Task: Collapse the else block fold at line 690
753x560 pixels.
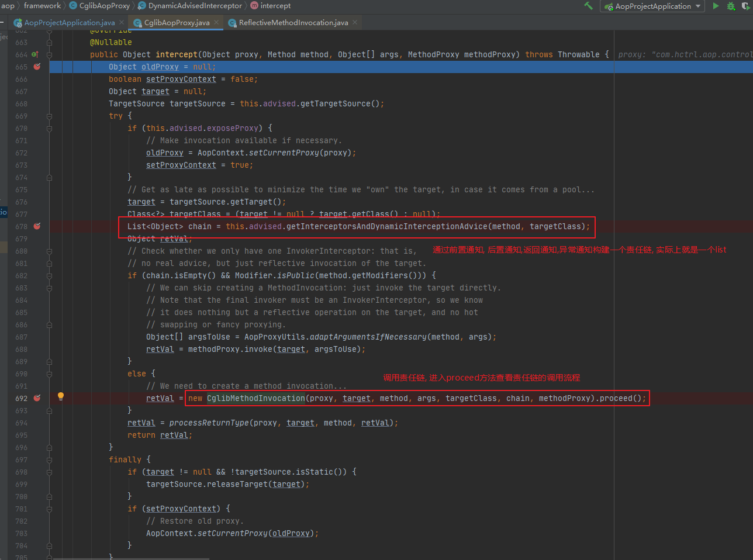Action: (x=49, y=374)
